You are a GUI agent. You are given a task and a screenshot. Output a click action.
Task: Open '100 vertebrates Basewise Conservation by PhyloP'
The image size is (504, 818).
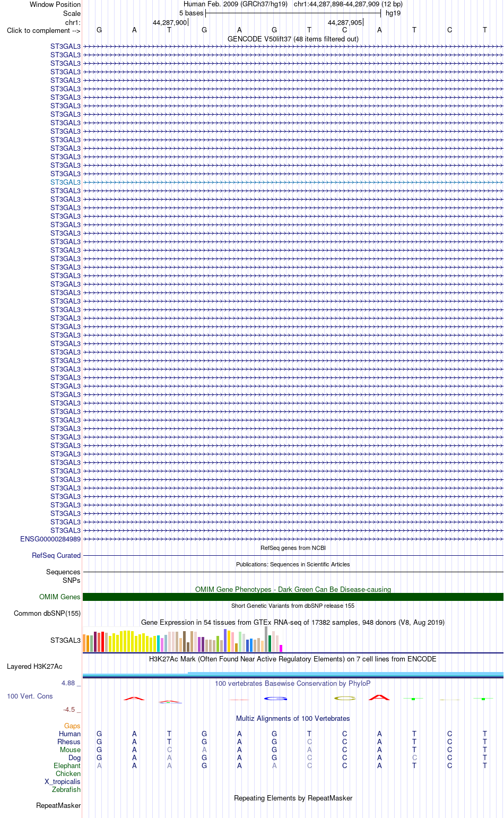tap(293, 683)
